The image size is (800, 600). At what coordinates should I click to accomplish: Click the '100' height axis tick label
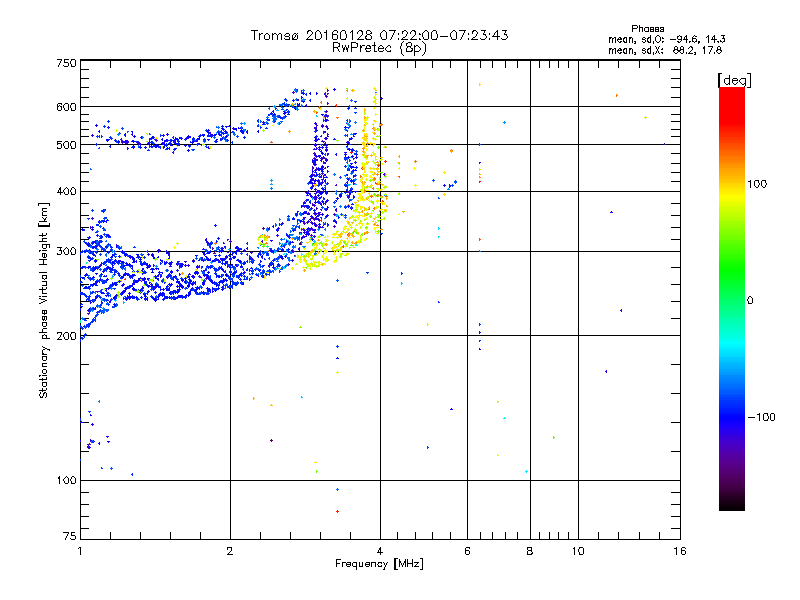coord(66,481)
